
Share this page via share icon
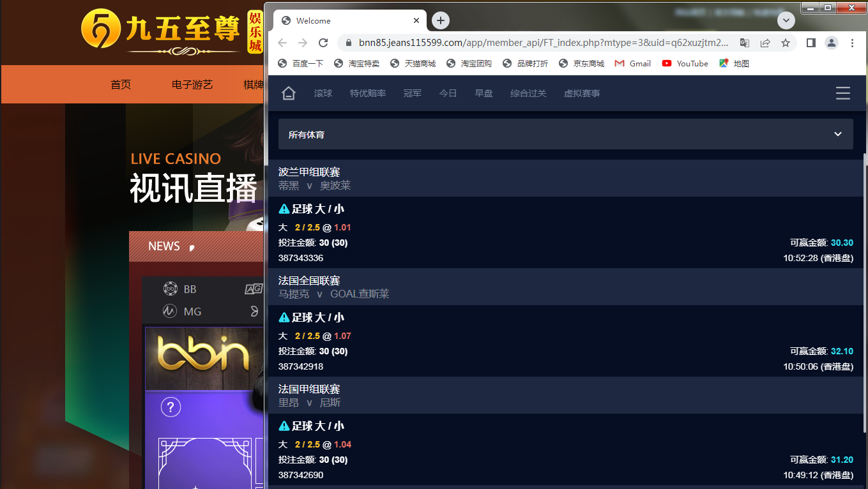click(x=765, y=43)
